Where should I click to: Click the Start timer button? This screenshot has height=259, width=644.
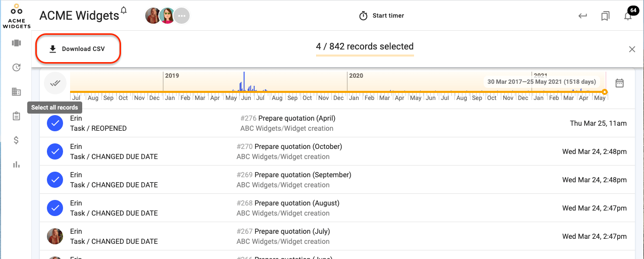(381, 16)
